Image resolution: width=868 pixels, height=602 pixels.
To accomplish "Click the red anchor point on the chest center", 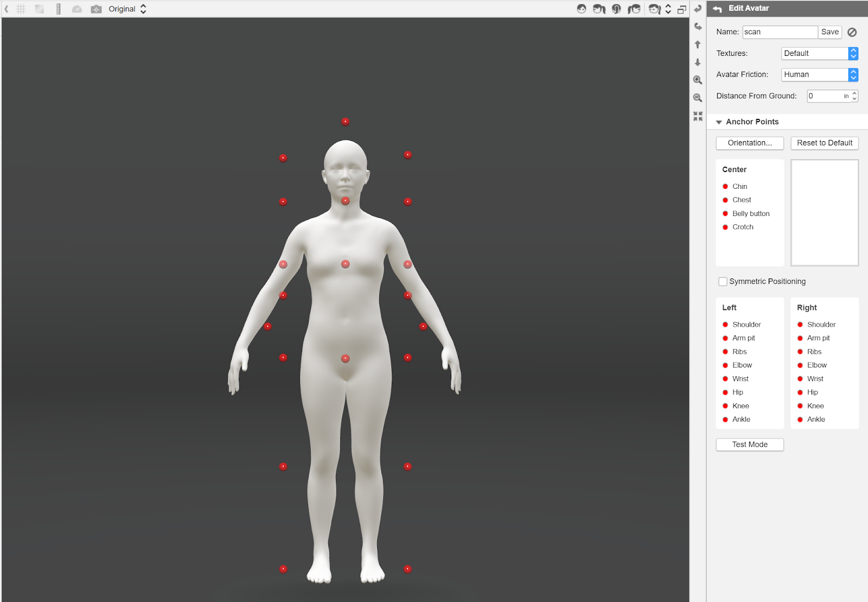I will pyautogui.click(x=346, y=264).
